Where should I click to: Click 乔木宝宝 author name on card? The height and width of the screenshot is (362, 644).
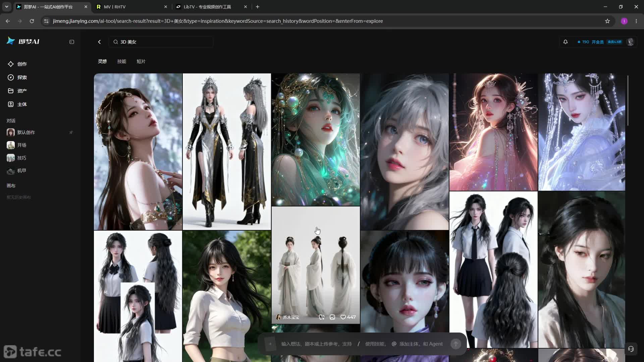coord(291,317)
